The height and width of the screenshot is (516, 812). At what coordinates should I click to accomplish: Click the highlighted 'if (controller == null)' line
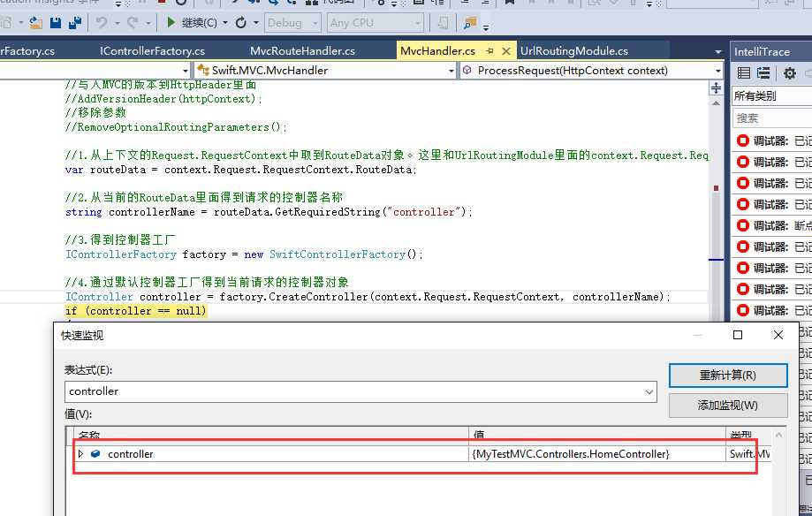tap(136, 311)
